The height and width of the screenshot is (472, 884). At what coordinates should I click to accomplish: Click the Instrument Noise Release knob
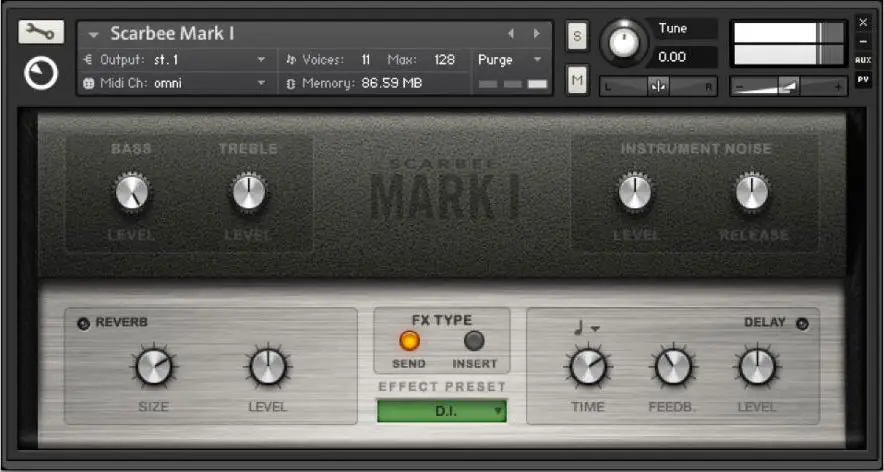coord(752,192)
